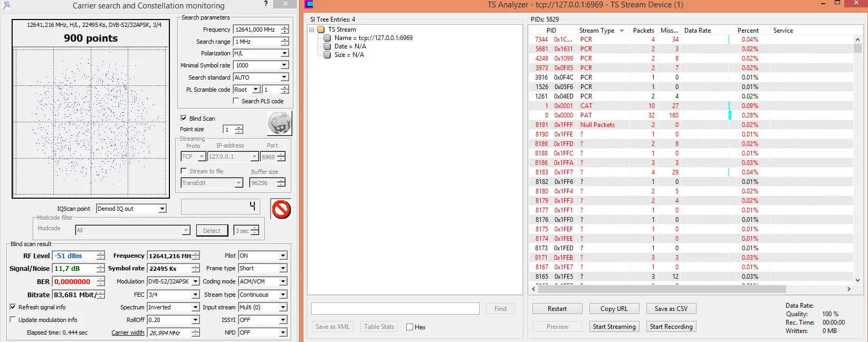Open the Polarization H/L dropdown

click(x=284, y=53)
